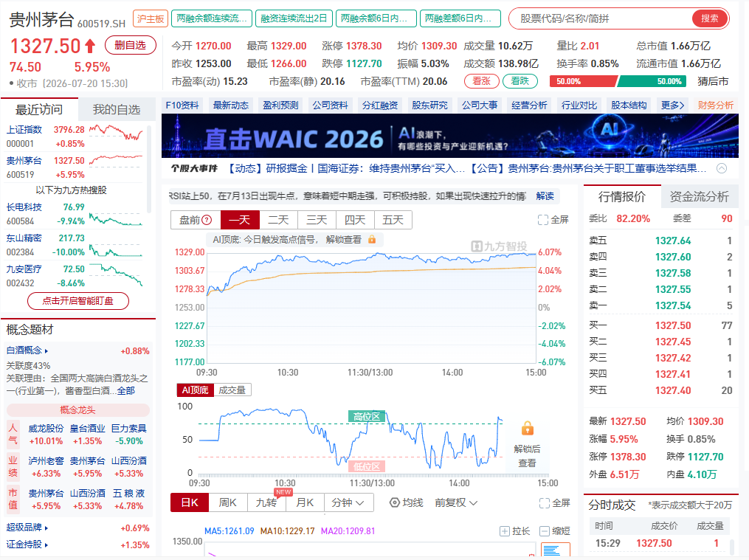
Task: Open 长电科技 mini trend chart
Action: [116, 220]
